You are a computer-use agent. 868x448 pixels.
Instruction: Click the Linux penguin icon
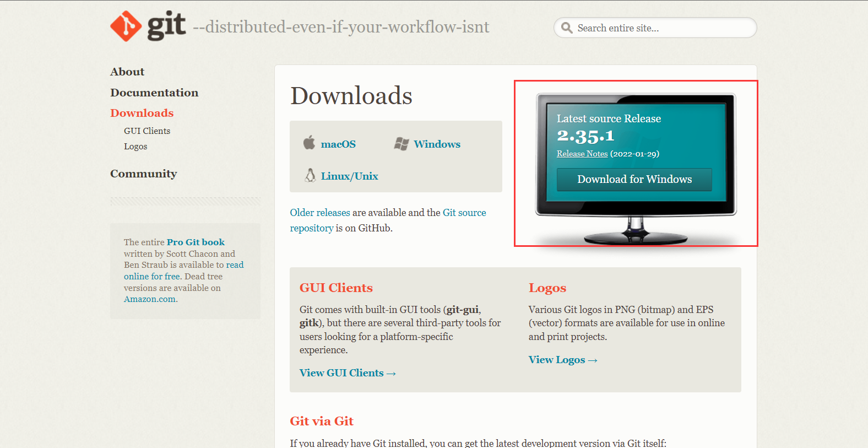click(310, 175)
